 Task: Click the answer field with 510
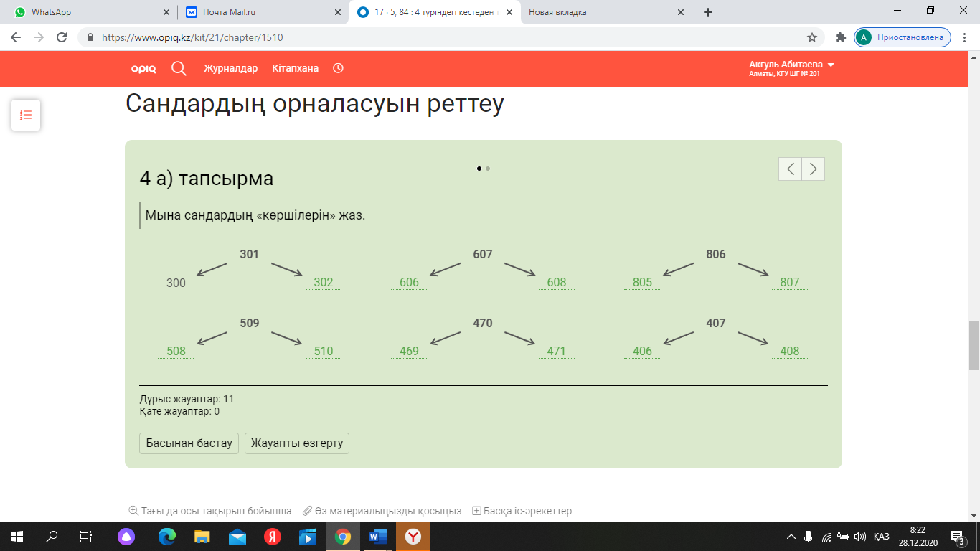(x=324, y=351)
